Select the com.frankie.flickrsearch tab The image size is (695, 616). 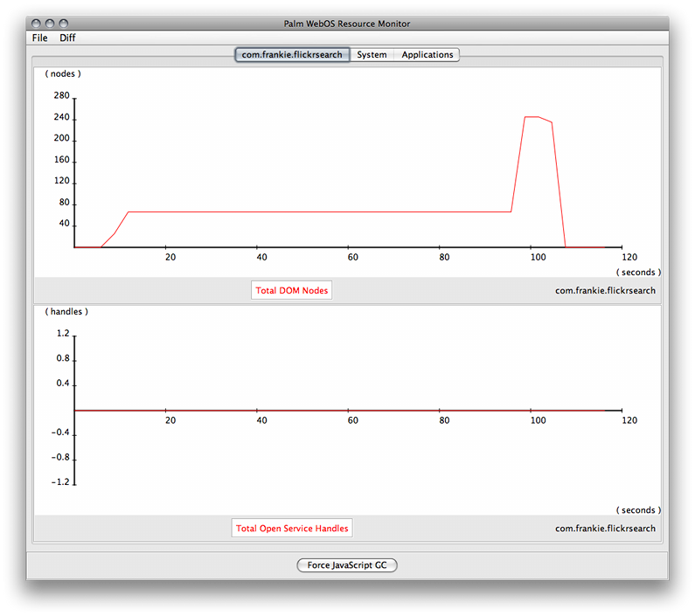click(292, 55)
